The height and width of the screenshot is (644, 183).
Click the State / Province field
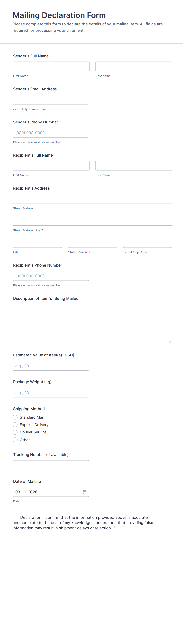click(x=92, y=242)
